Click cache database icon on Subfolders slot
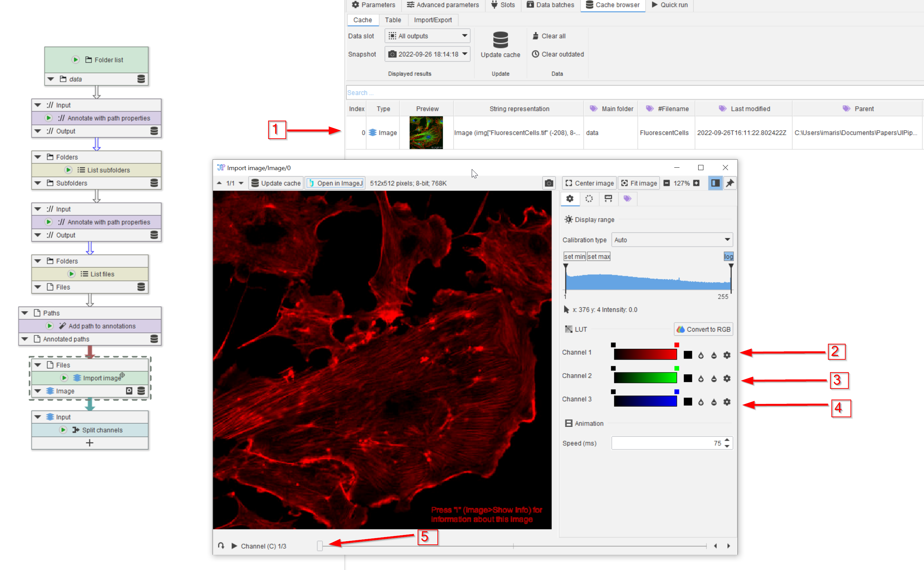This screenshot has width=924, height=570. 154,183
